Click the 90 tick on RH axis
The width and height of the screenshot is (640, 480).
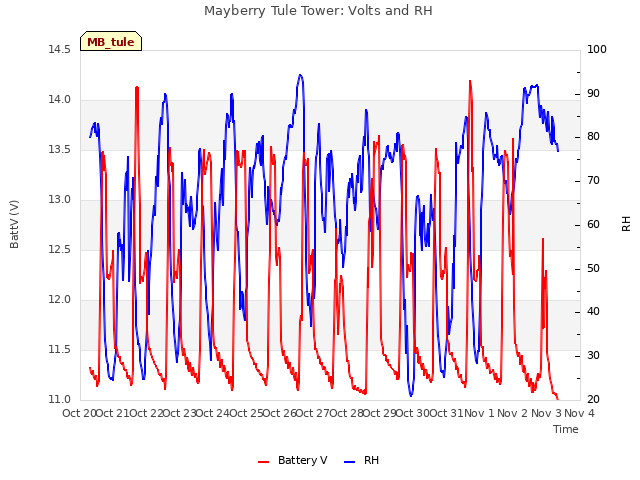[593, 93]
